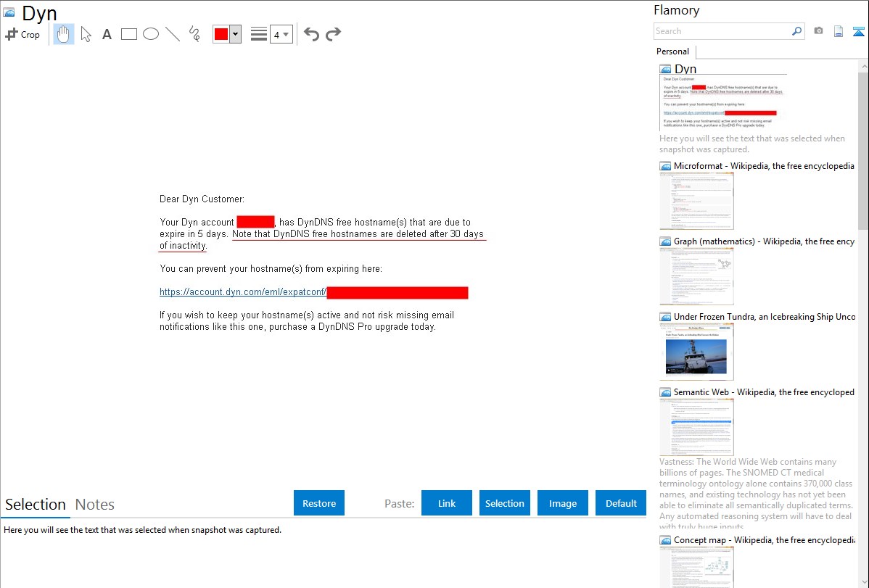The image size is (869, 588).
Task: Click the scrollbar down arrow in sidebar
Action: tap(863, 582)
